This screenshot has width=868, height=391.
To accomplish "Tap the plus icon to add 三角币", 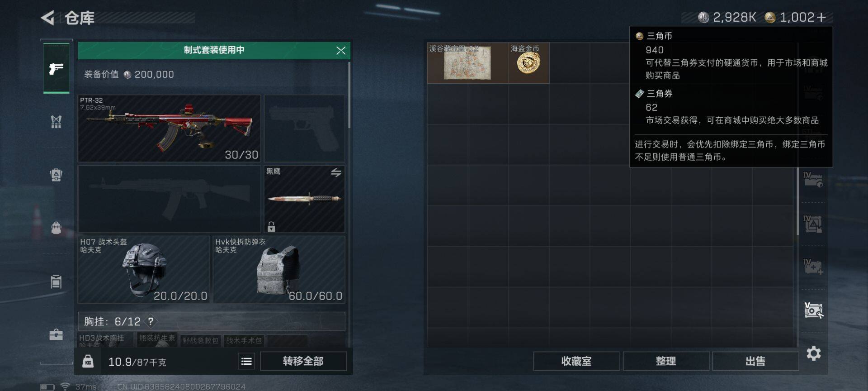I will point(821,17).
